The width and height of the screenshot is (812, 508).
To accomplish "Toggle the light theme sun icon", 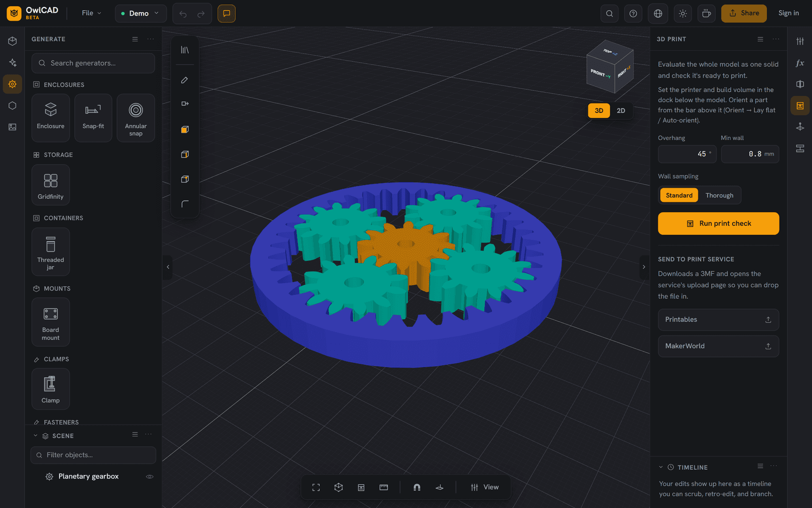I will coord(683,13).
